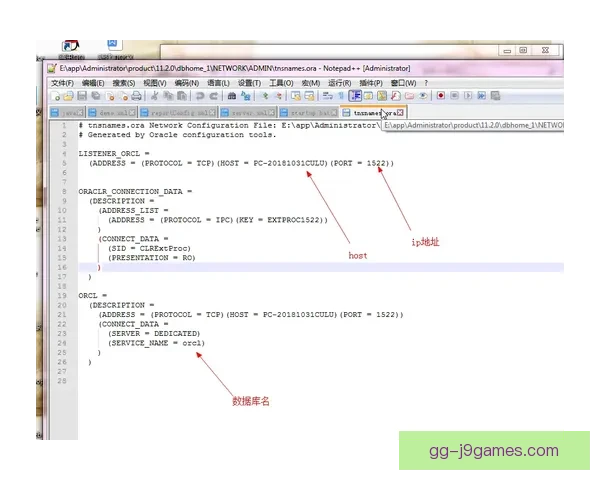Click the Open file folder icon
Viewport: 600px width, 480px height.
pyautogui.click(x=68, y=96)
